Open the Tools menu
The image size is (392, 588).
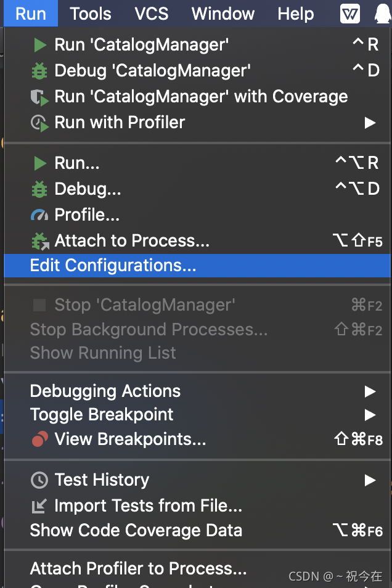pyautogui.click(x=91, y=14)
